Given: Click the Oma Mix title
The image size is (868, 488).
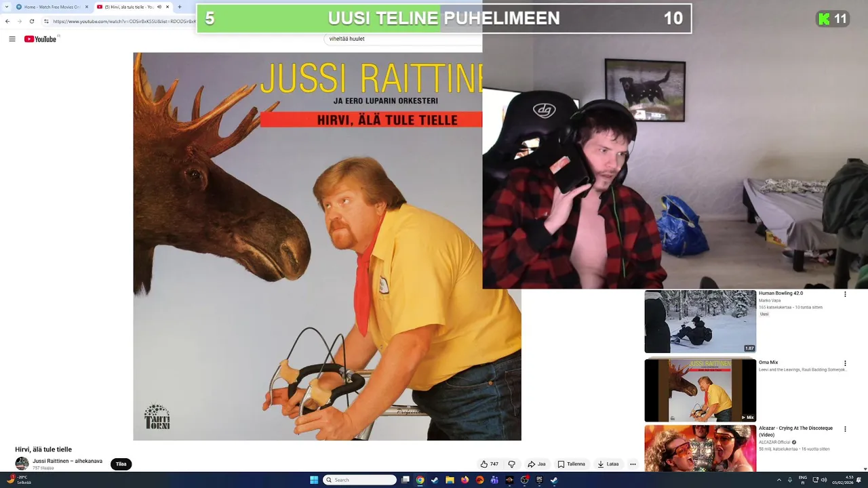Looking at the screenshot, I should tap(768, 363).
